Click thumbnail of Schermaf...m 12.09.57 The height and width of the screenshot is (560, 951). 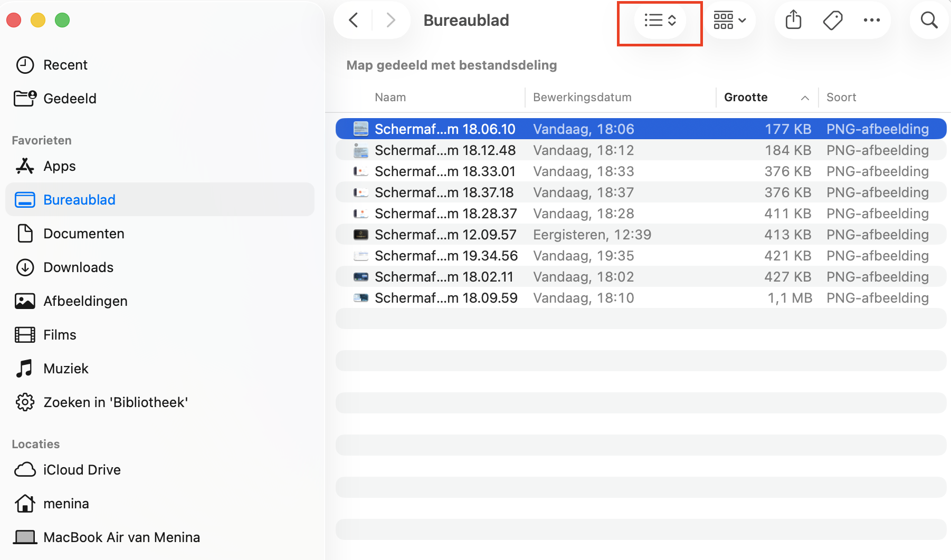[361, 235]
